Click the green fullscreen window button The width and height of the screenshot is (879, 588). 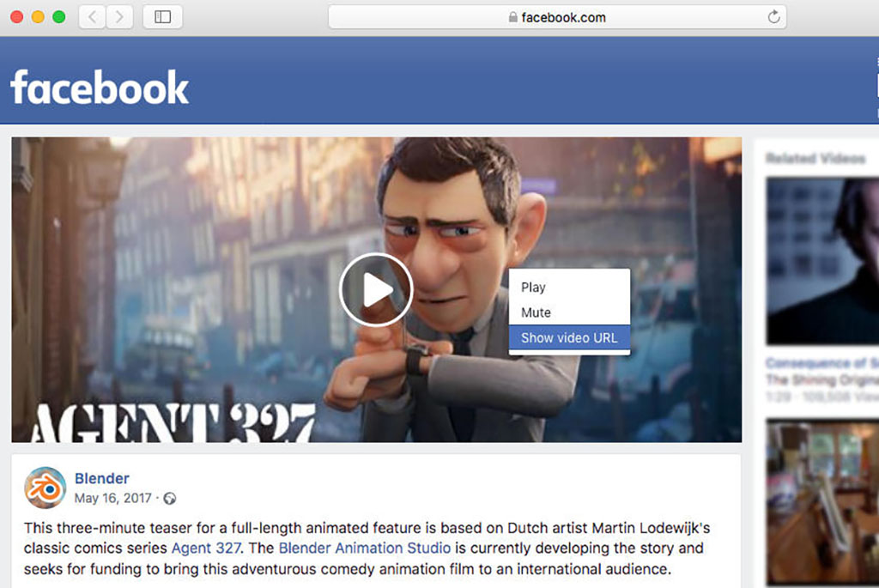tap(59, 17)
